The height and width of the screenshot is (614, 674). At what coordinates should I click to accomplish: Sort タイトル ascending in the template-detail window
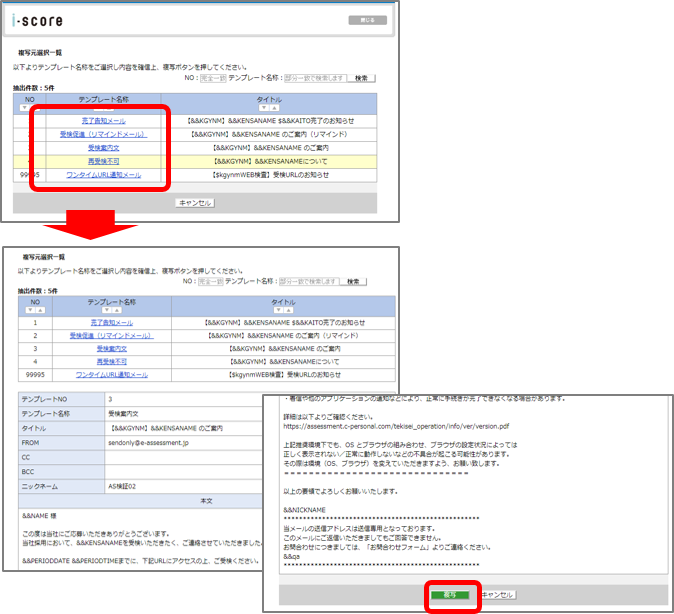pyautogui.click(x=288, y=310)
